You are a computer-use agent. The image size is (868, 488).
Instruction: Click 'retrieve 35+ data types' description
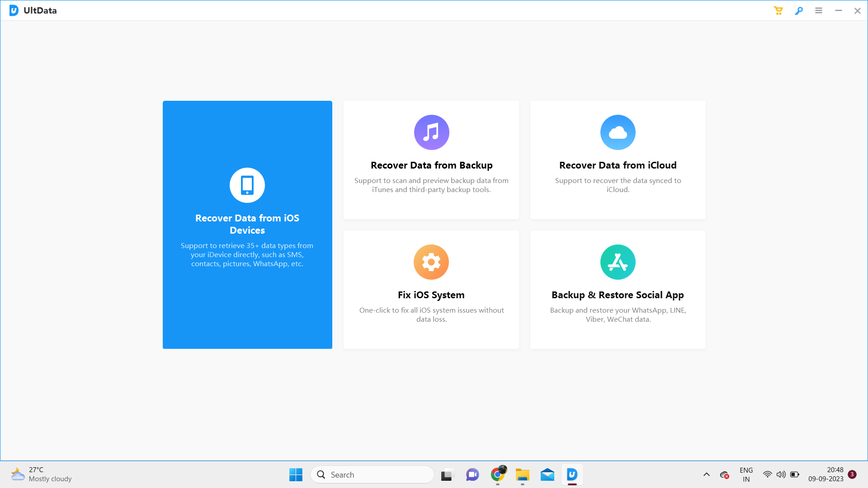[x=247, y=255]
